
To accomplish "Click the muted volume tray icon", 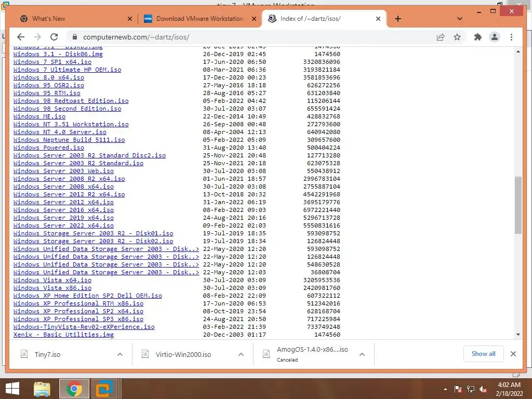I will pos(483,389).
